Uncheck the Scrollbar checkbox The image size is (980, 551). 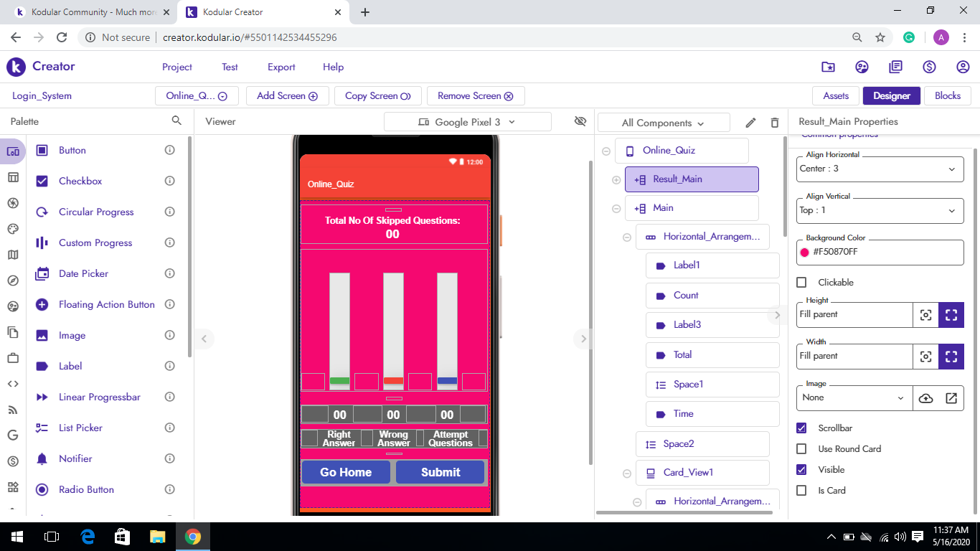tap(802, 428)
